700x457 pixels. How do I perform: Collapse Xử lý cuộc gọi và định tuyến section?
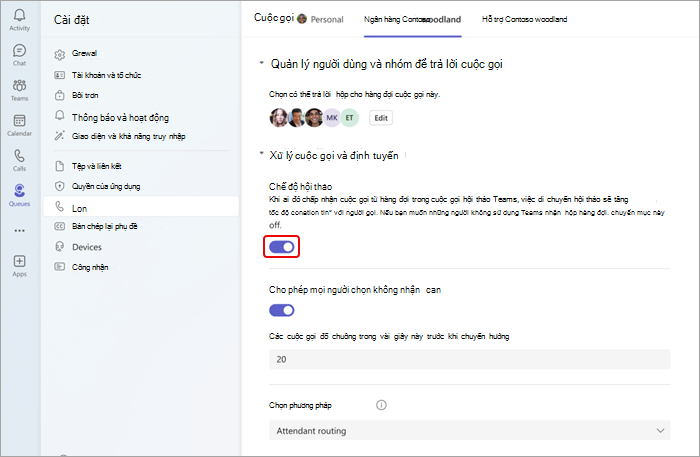262,154
